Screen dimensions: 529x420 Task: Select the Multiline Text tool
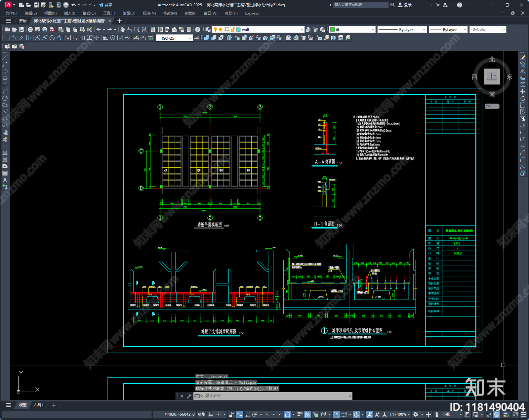(x=5, y=180)
